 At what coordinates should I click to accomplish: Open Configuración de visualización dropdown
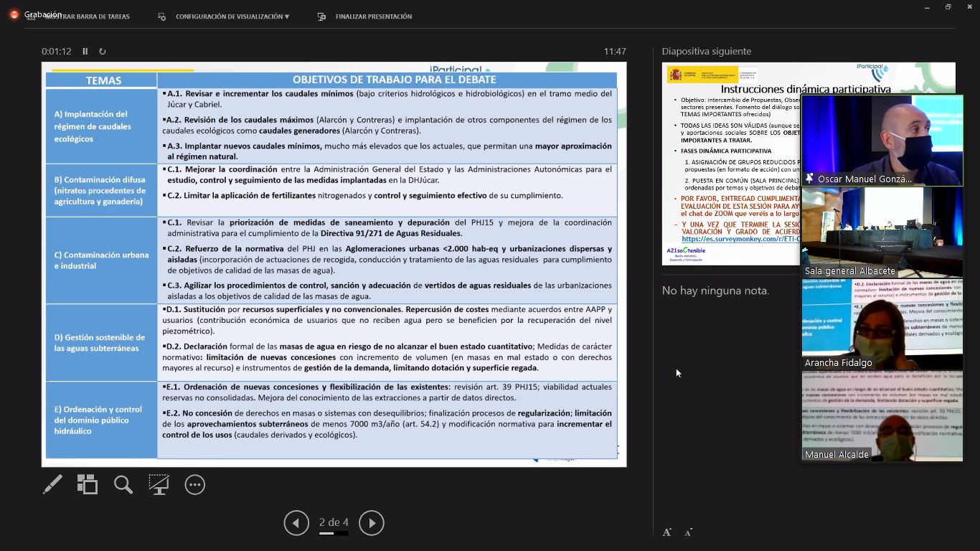tap(232, 17)
